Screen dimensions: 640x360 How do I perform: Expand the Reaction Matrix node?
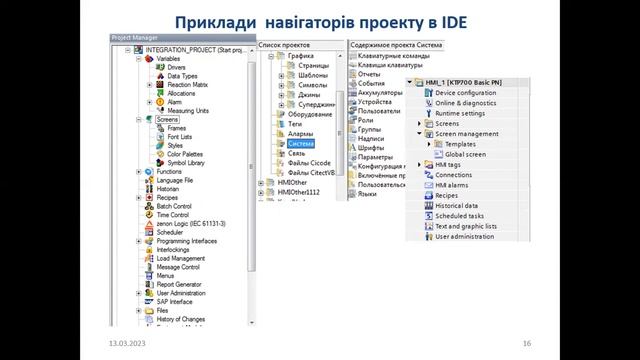149,85
